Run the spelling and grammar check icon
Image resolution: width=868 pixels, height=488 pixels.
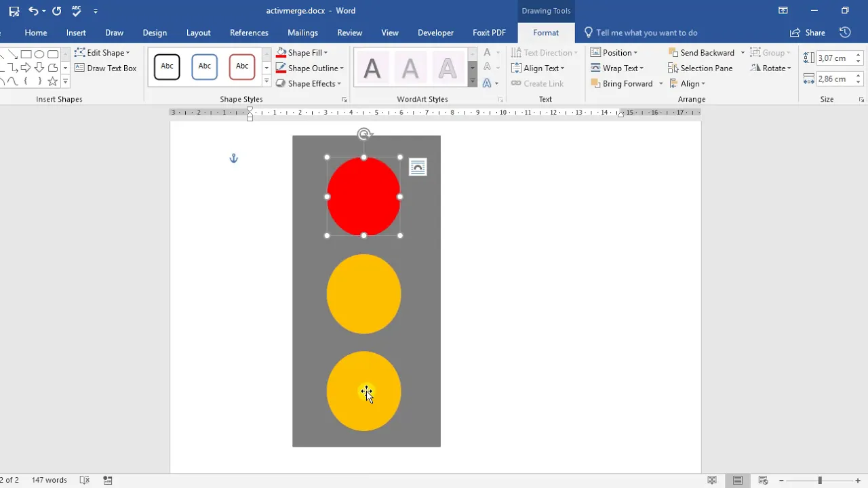76,11
